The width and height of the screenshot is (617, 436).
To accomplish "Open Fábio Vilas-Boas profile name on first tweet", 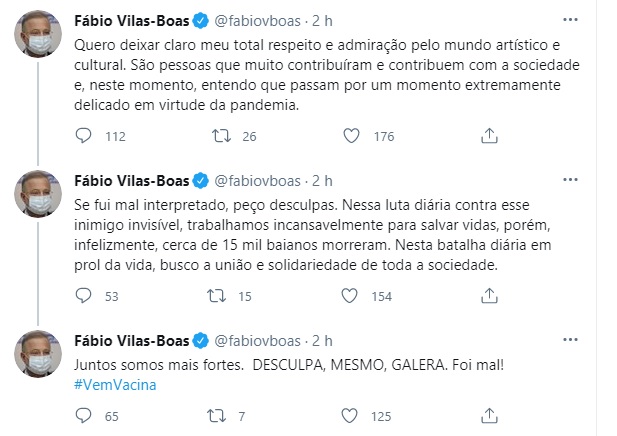I will pyautogui.click(x=128, y=22).
